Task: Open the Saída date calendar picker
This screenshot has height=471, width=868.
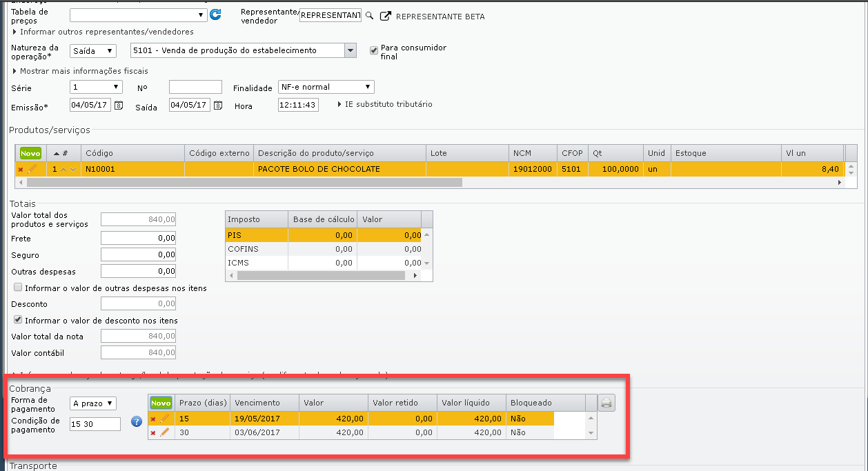Action: (x=218, y=106)
